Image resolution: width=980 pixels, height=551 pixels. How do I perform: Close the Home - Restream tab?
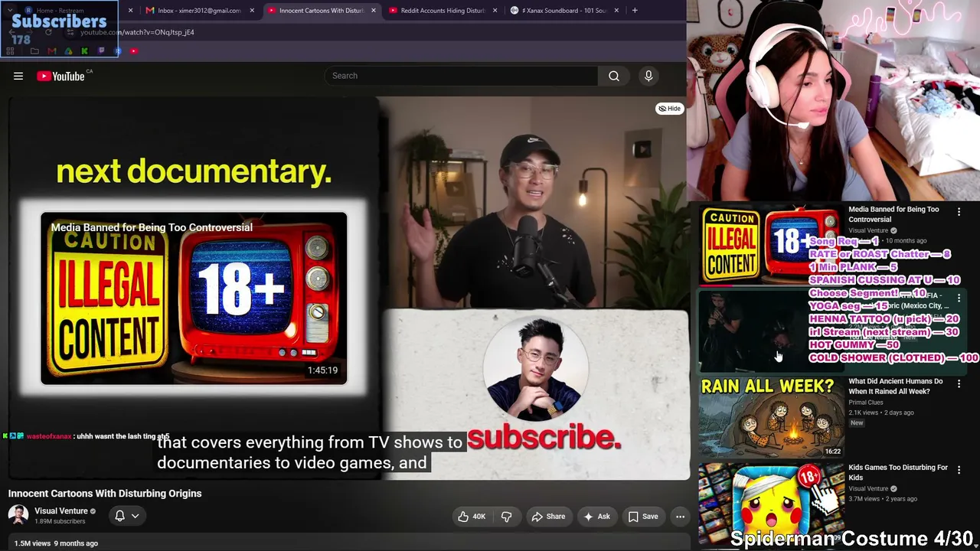(130, 11)
